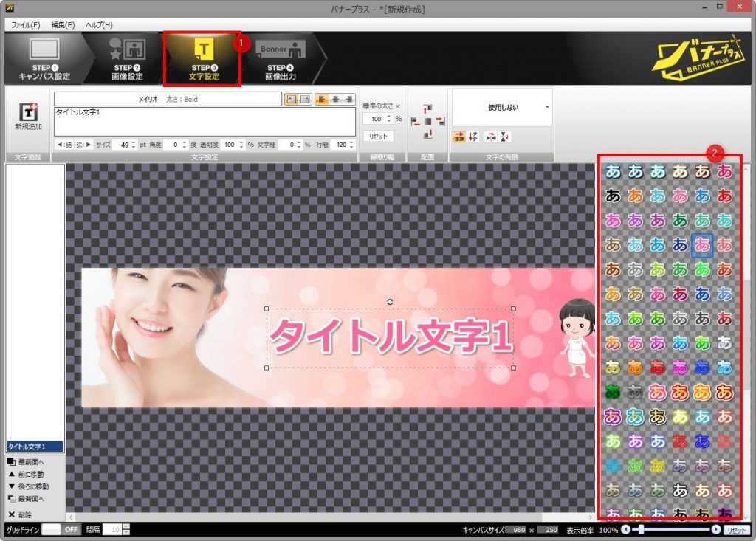Toggle center text alignment
The height and width of the screenshot is (541, 756).
335,100
